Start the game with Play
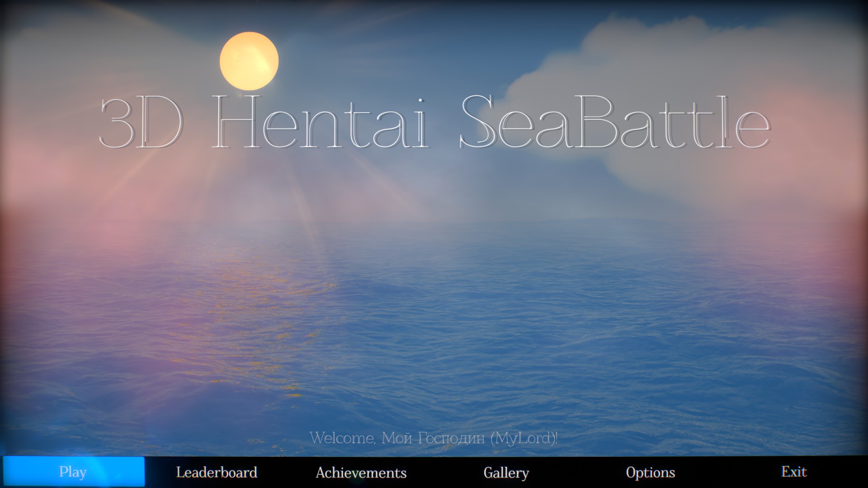This screenshot has height=488, width=868. coord(73,472)
